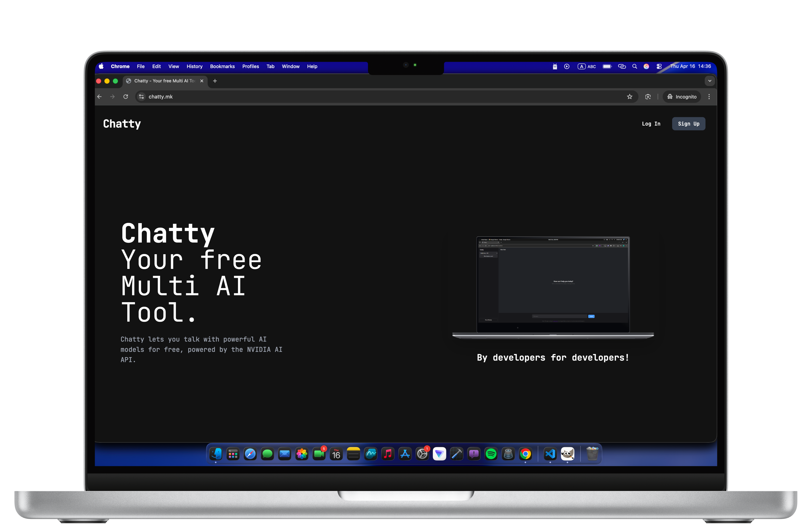View site information icon in address bar
Image resolution: width=812 pixels, height=528 pixels.
tap(141, 97)
